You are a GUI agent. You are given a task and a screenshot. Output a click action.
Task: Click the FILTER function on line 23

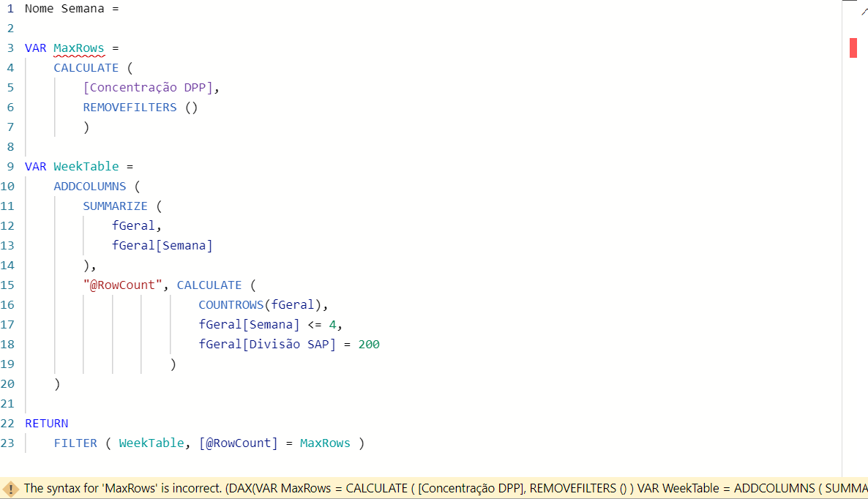pos(75,443)
